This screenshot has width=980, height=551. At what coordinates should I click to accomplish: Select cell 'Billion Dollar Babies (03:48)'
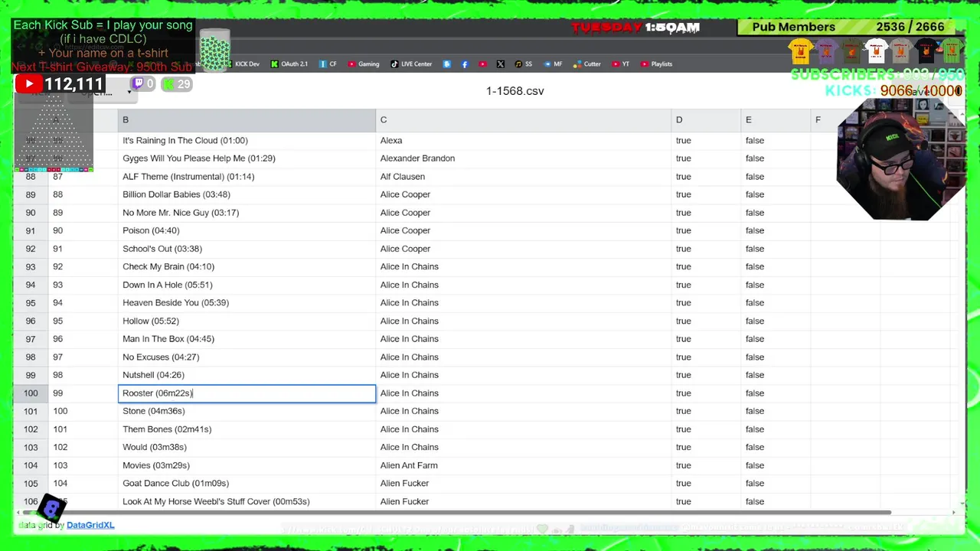coord(247,194)
